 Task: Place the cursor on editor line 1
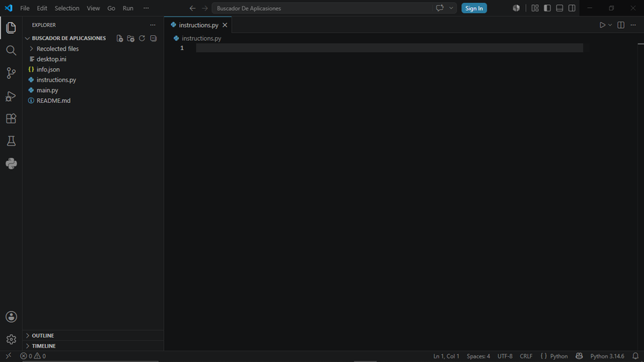[x=389, y=48]
